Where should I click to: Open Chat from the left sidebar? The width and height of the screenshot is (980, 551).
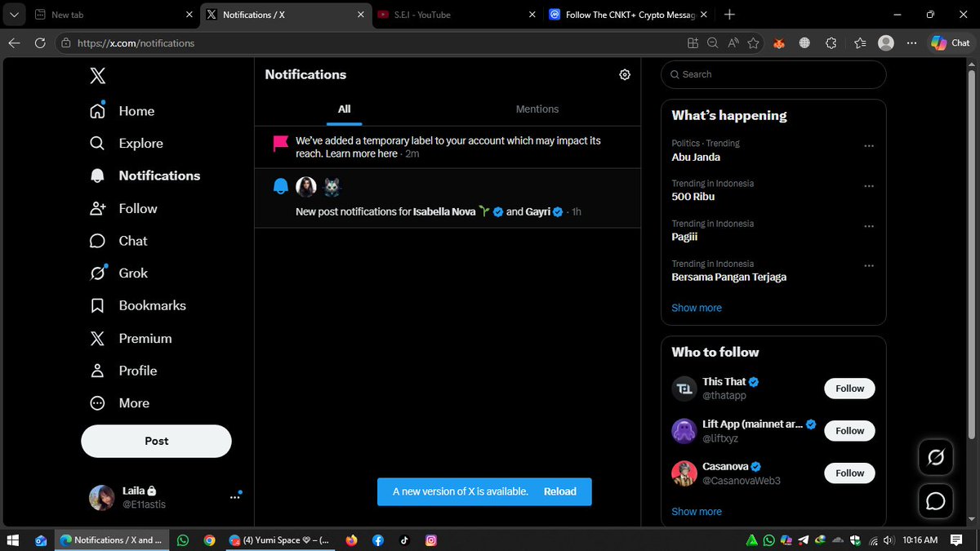[x=118, y=241]
